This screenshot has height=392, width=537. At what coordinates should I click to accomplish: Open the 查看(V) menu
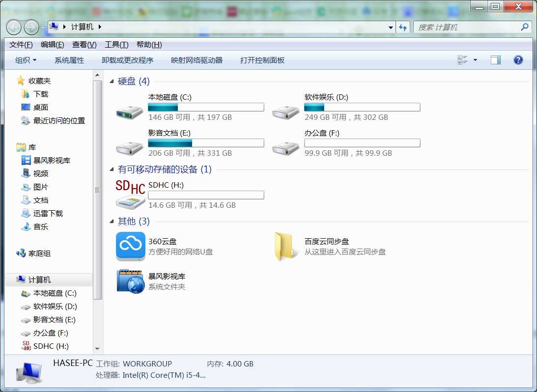[84, 45]
